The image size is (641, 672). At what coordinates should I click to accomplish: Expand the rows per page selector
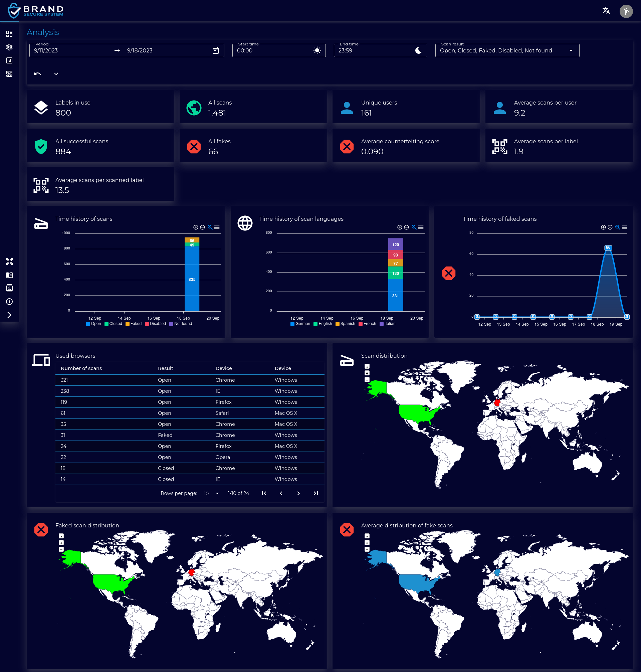pos(216,493)
